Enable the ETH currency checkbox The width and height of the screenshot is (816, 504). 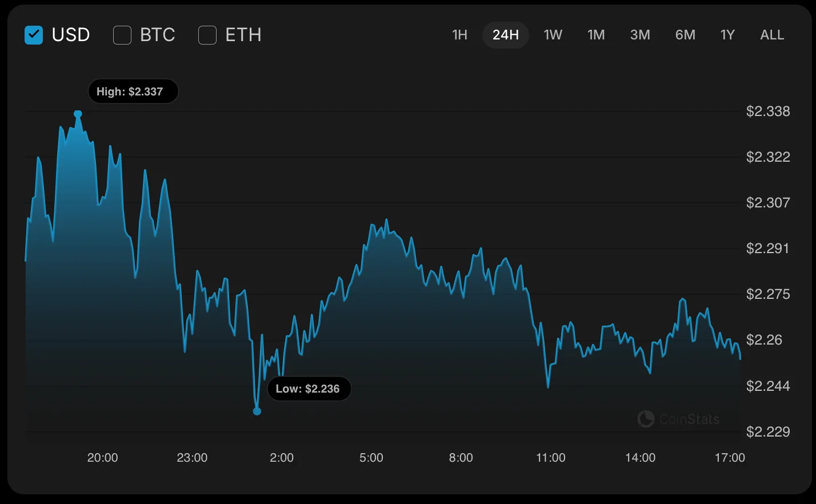click(207, 35)
